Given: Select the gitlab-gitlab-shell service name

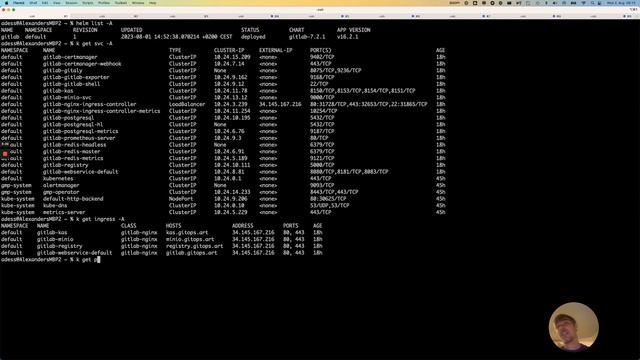Looking at the screenshot, I should (x=71, y=84).
